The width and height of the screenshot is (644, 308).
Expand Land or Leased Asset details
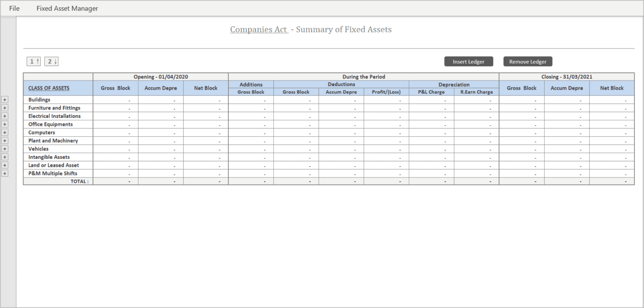pyautogui.click(x=5, y=165)
